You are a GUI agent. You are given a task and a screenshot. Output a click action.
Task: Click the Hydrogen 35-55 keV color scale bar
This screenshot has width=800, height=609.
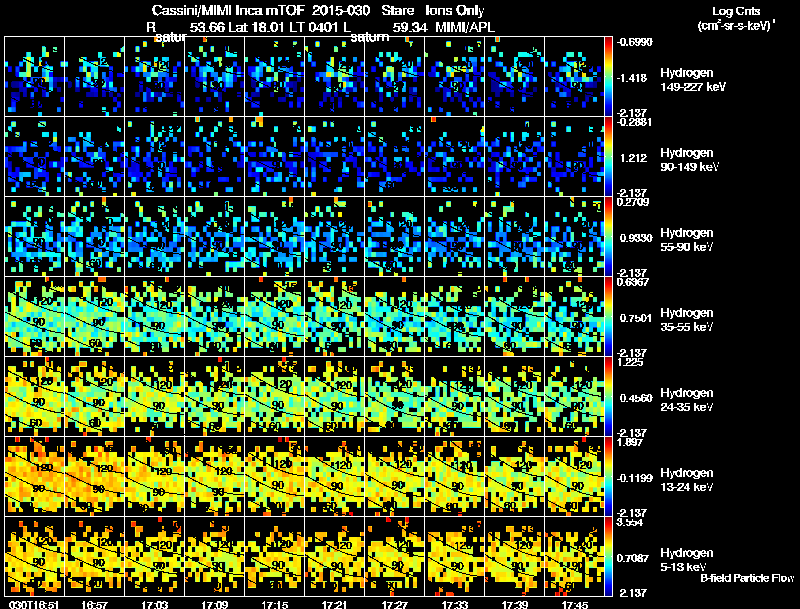point(608,317)
